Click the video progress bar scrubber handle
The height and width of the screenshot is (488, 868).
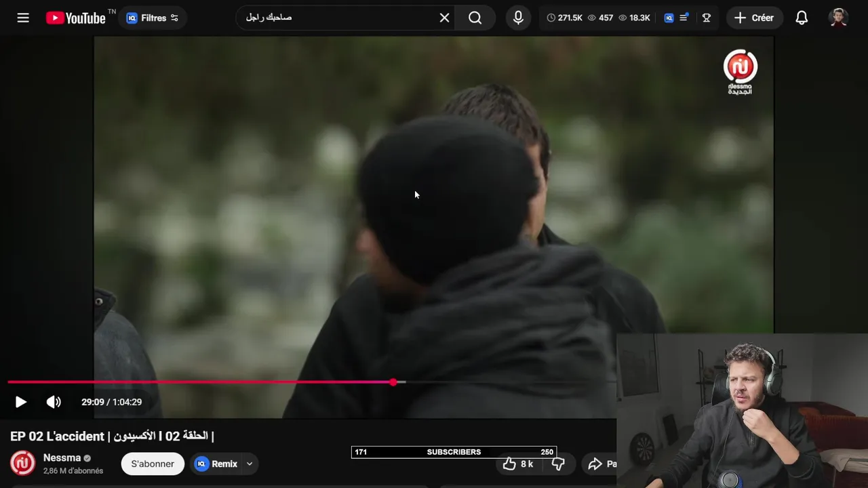tap(393, 382)
